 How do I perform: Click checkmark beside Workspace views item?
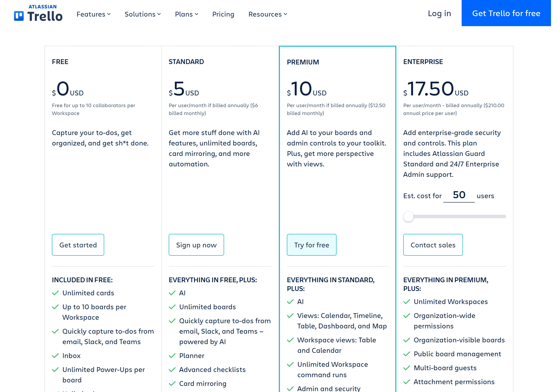[290, 340]
